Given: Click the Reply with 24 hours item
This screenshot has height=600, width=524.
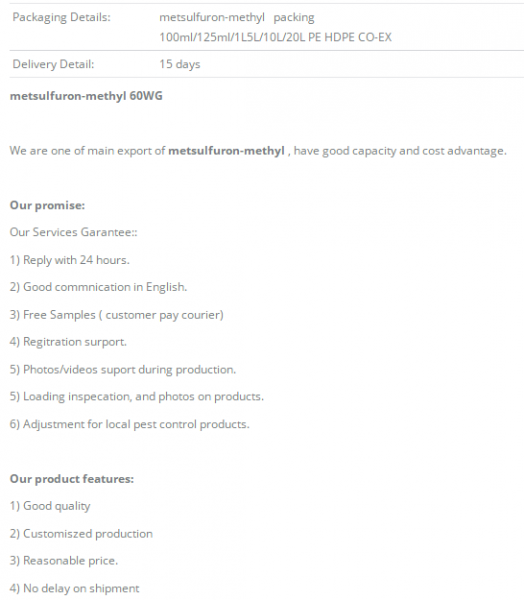Looking at the screenshot, I should (70, 260).
